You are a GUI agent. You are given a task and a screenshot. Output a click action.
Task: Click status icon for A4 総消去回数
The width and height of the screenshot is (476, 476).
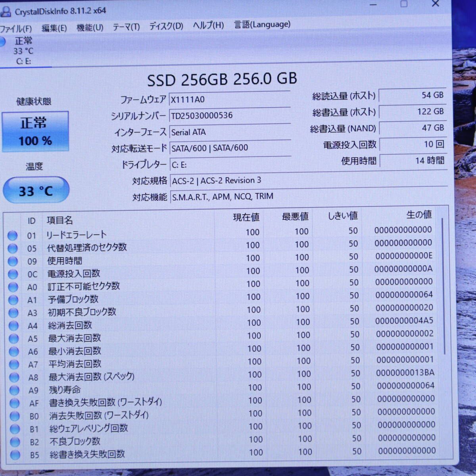(13, 326)
